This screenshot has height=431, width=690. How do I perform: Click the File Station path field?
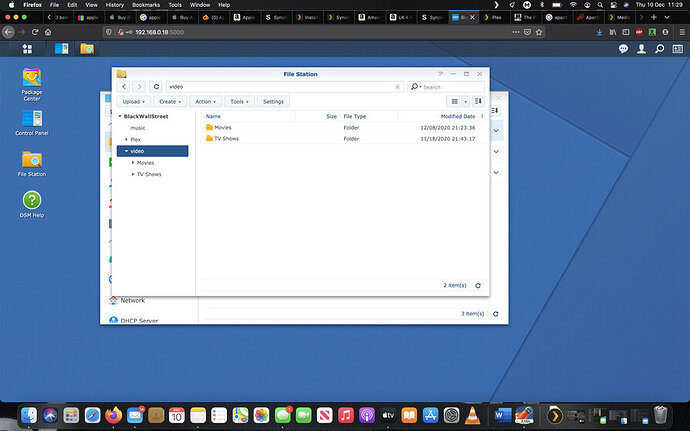click(x=284, y=87)
